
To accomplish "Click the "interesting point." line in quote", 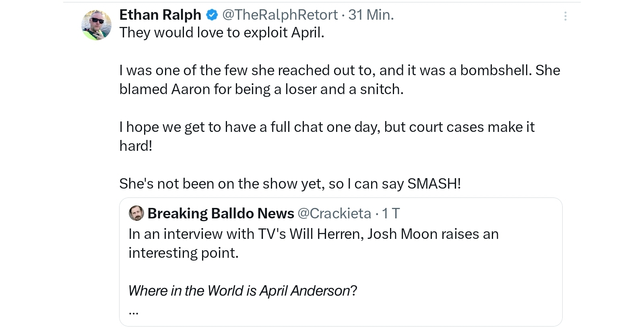I will (184, 253).
